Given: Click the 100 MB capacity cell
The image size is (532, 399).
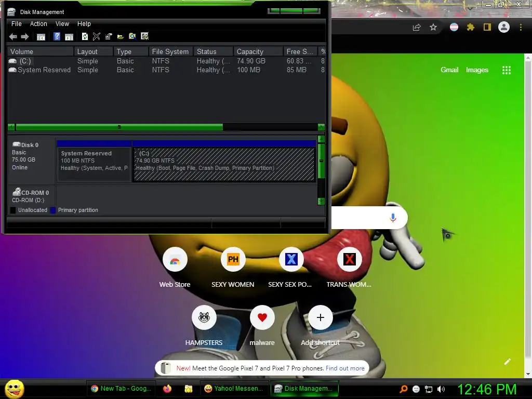Looking at the screenshot, I should pos(248,70).
